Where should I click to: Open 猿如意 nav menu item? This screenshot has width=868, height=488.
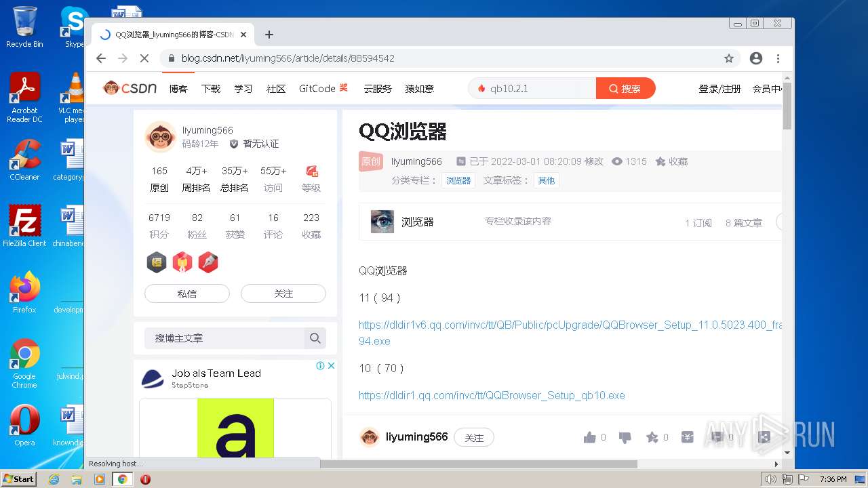point(420,89)
